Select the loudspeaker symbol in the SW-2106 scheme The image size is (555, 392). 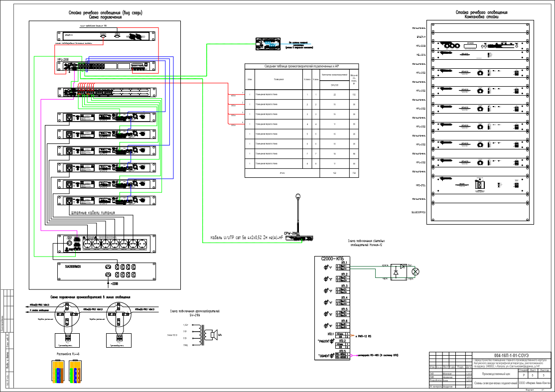pos(213,334)
